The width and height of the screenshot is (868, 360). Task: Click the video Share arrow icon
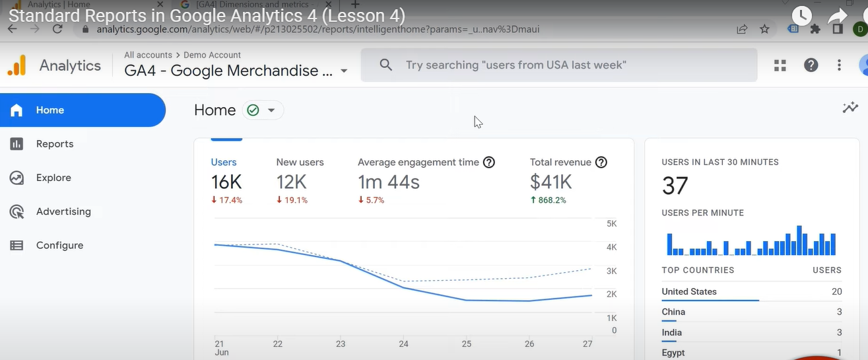[x=838, y=15]
